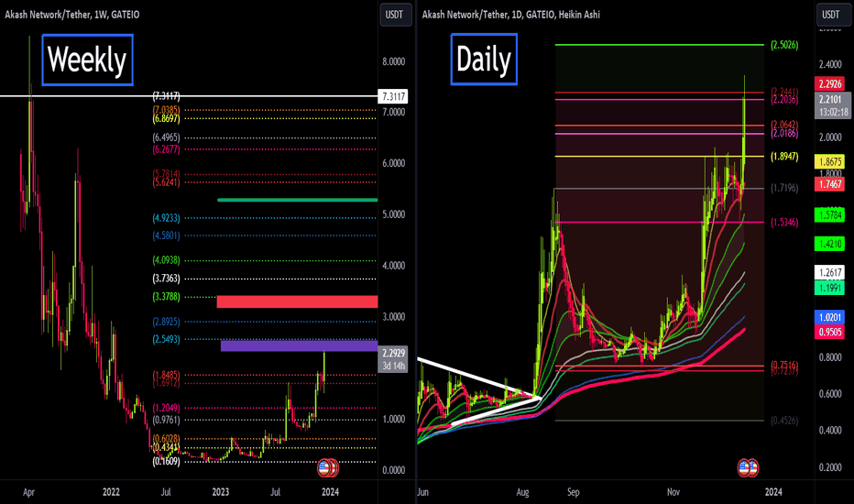Image resolution: width=854 pixels, height=504 pixels.
Task: Click the (1.5346) pink level label on Daily chart
Action: coord(784,223)
